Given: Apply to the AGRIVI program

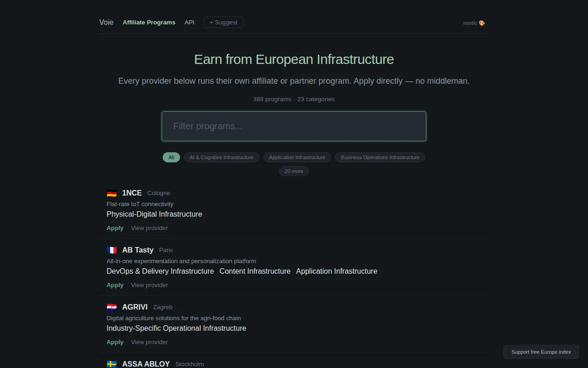Looking at the screenshot, I should point(115,342).
